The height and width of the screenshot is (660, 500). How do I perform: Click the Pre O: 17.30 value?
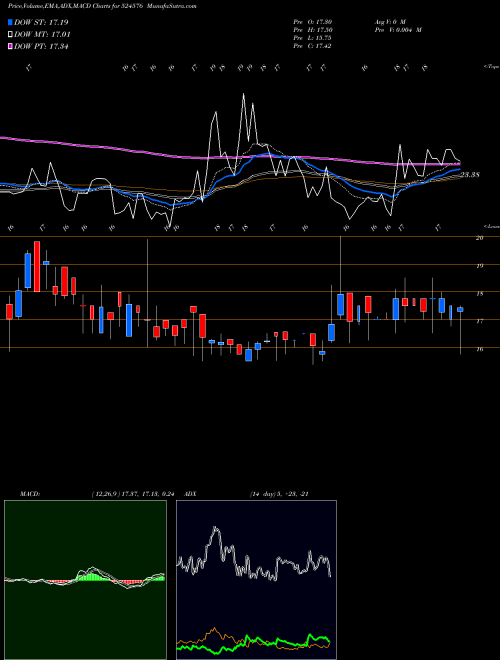click(x=312, y=21)
